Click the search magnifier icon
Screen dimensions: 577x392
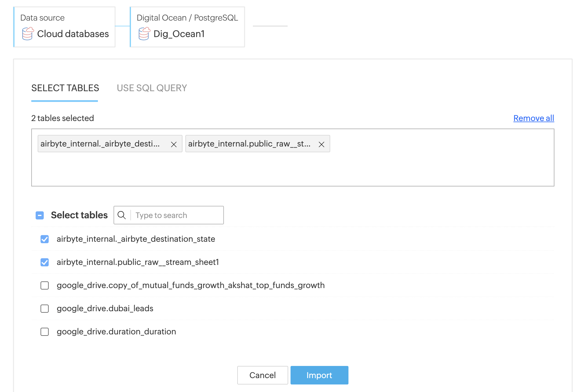coord(122,215)
